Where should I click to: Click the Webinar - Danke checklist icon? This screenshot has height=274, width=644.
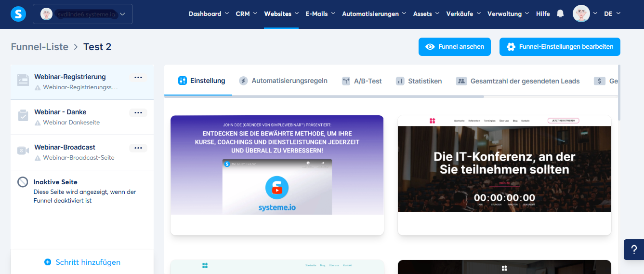coord(23,115)
